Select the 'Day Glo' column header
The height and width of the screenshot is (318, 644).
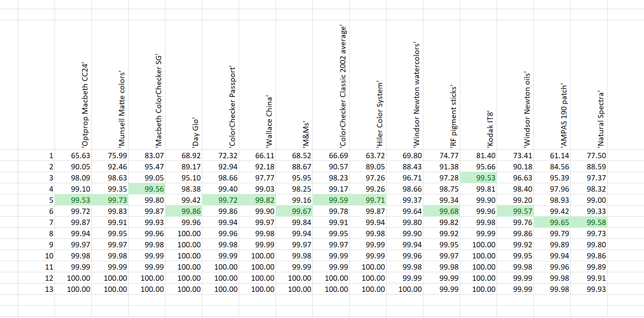point(183,85)
